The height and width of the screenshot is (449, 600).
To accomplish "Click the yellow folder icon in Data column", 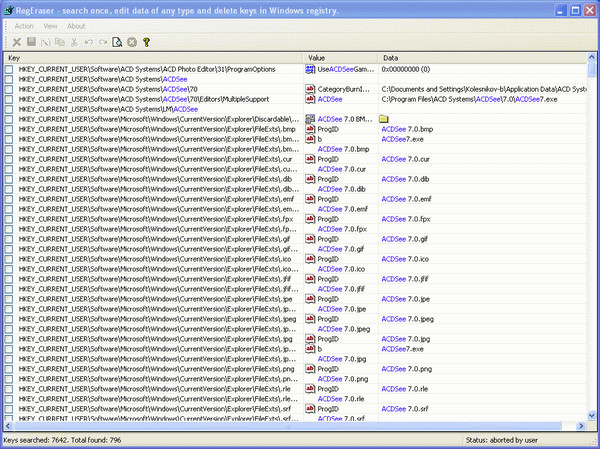I will pos(384,119).
